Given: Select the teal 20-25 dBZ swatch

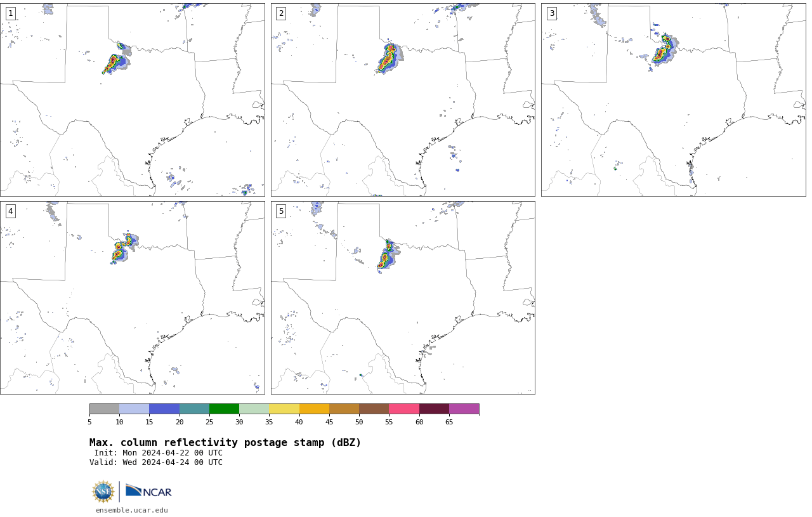Looking at the screenshot, I should point(194,409).
